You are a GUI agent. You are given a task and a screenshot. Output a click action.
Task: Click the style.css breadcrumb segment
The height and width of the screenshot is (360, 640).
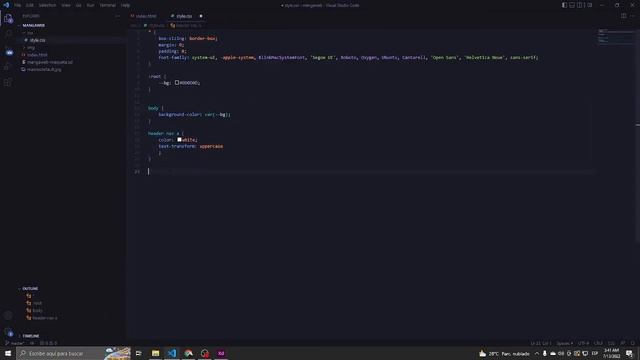pyautogui.click(x=154, y=25)
